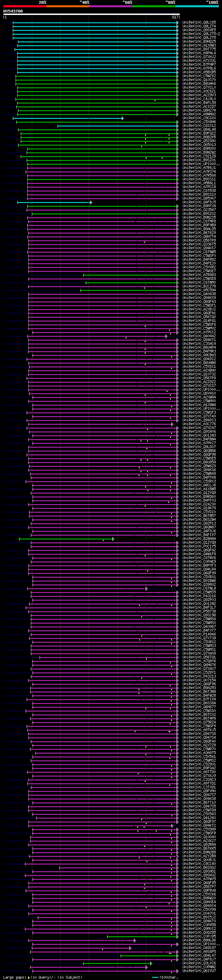Click the UniRef100_A5BX85 entry
222x980 pixels.
[x=199, y=72]
